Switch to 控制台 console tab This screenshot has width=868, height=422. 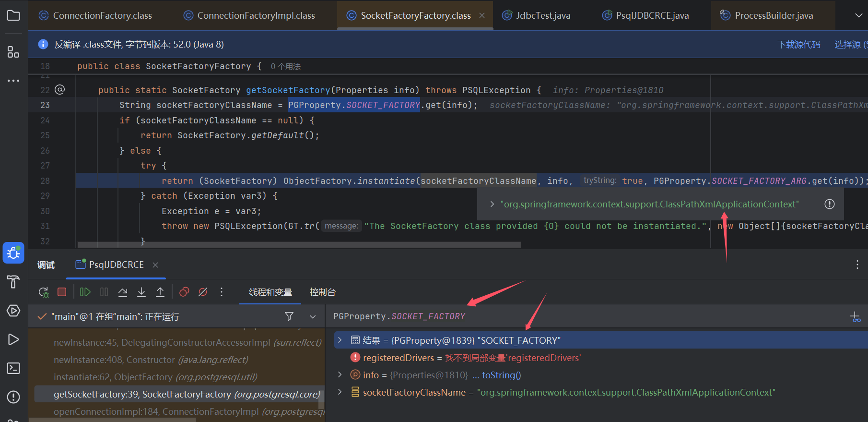click(323, 292)
